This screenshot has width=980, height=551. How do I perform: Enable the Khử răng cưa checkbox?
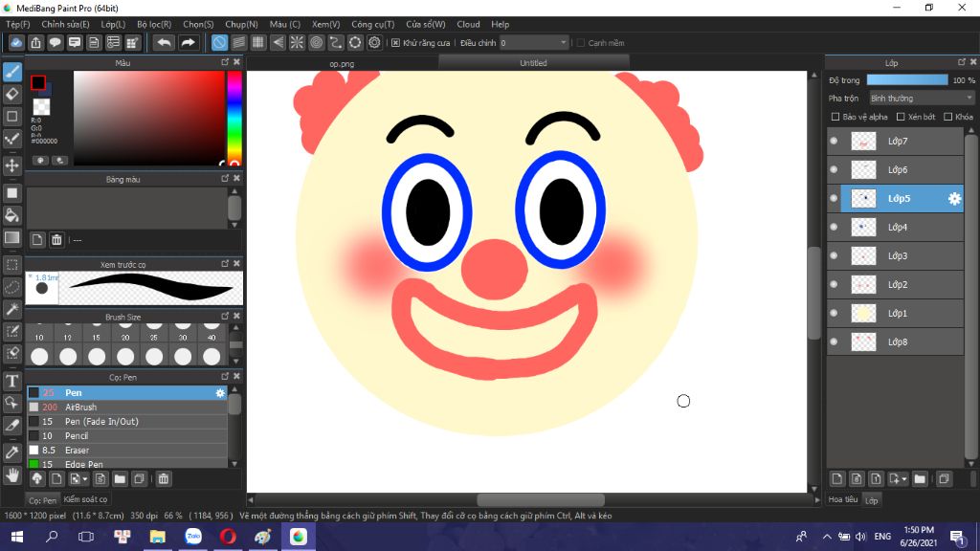tap(395, 42)
